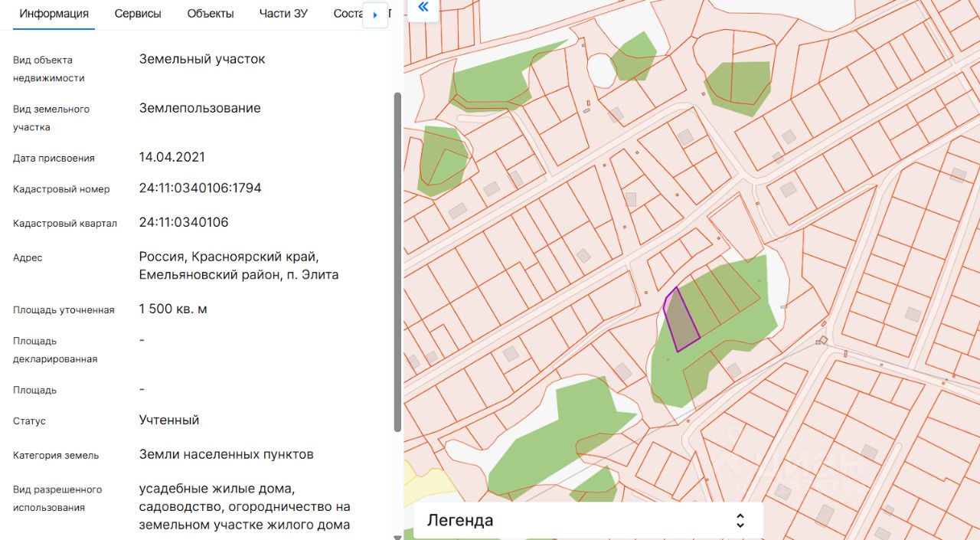Click cadastral number 24:11:0340106:1794
The height and width of the screenshot is (540, 980).
pos(200,188)
